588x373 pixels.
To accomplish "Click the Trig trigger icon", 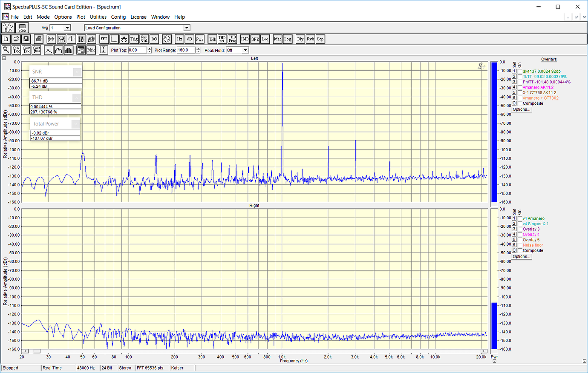I will [134, 39].
